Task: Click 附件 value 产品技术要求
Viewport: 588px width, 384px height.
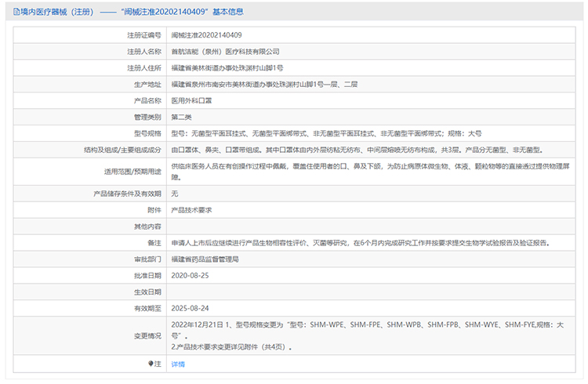Action: pos(191,209)
